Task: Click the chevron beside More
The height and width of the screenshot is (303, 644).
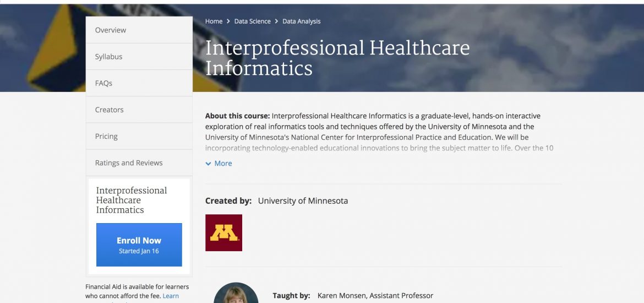Action: [208, 164]
